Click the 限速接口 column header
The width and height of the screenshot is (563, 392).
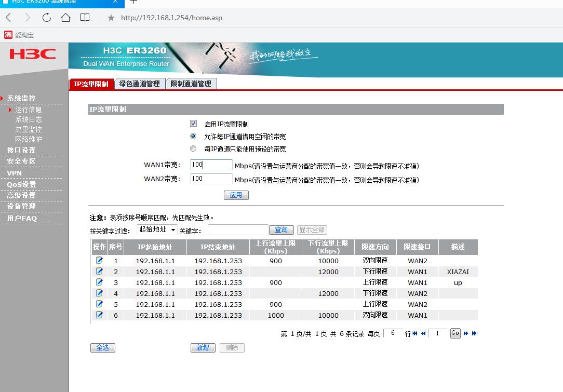coord(417,247)
